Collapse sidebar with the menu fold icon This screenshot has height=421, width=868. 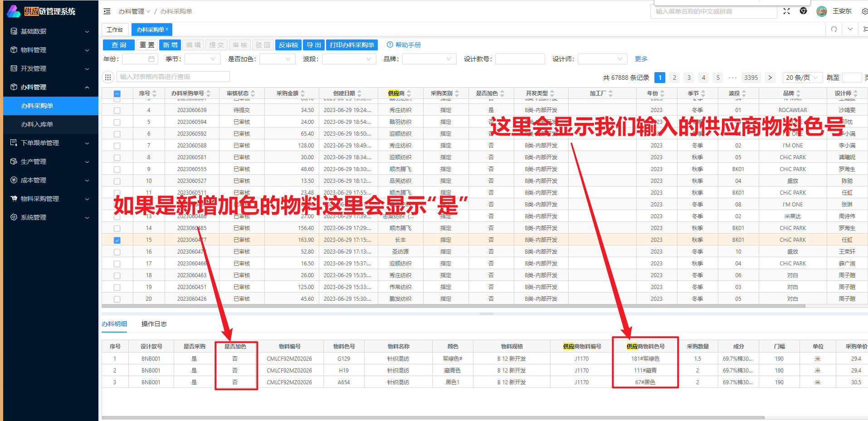click(x=107, y=11)
